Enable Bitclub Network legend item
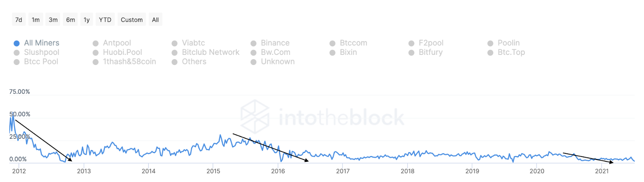 point(206,52)
